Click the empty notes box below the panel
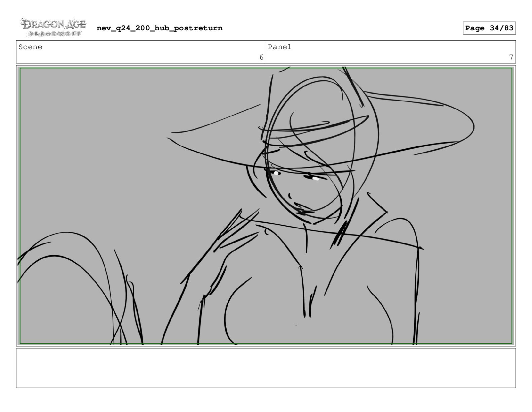The image size is (532, 412). 266,368
